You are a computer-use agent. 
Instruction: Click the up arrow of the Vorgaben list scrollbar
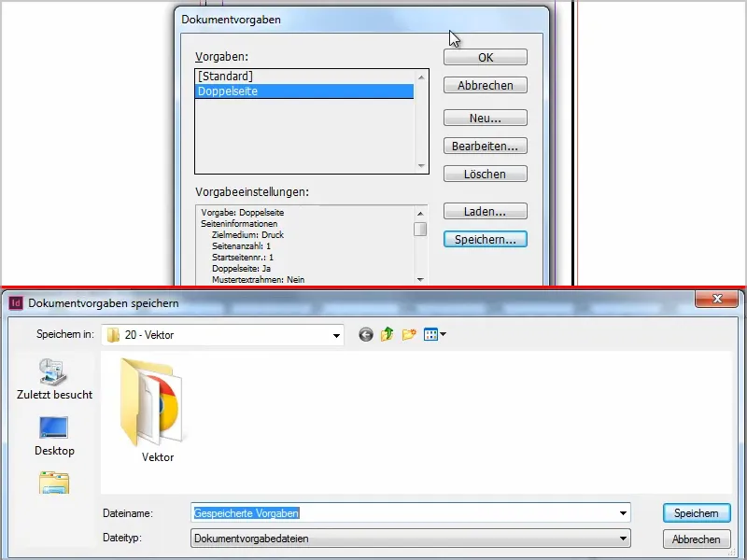(x=421, y=77)
